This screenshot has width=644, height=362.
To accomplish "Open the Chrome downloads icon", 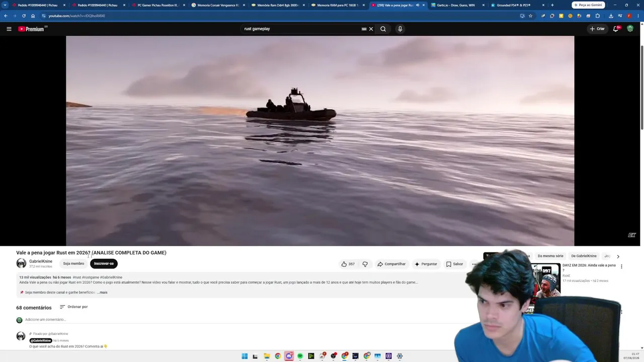I will coord(611,16).
